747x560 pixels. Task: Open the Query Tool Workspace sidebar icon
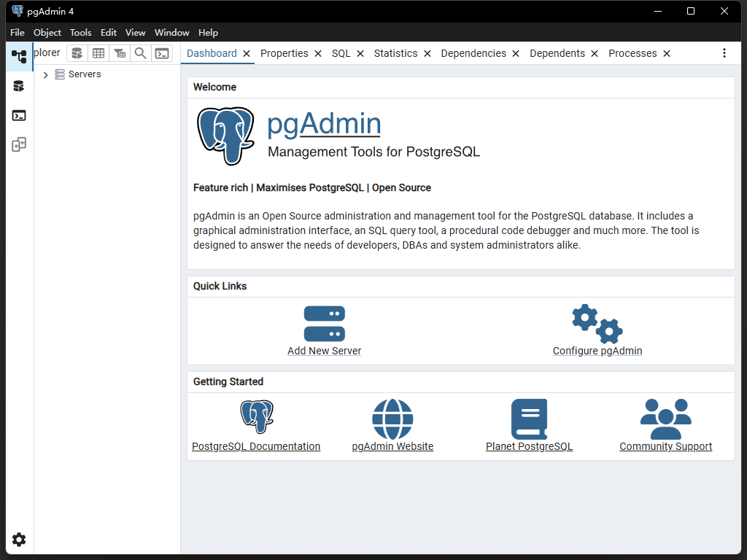point(19,86)
